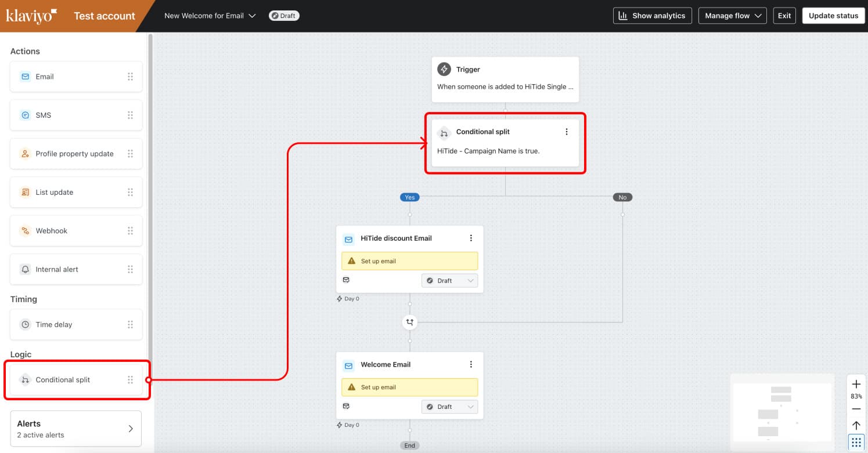Click the Show analytics button
Image resolution: width=868 pixels, height=453 pixels.
652,16
